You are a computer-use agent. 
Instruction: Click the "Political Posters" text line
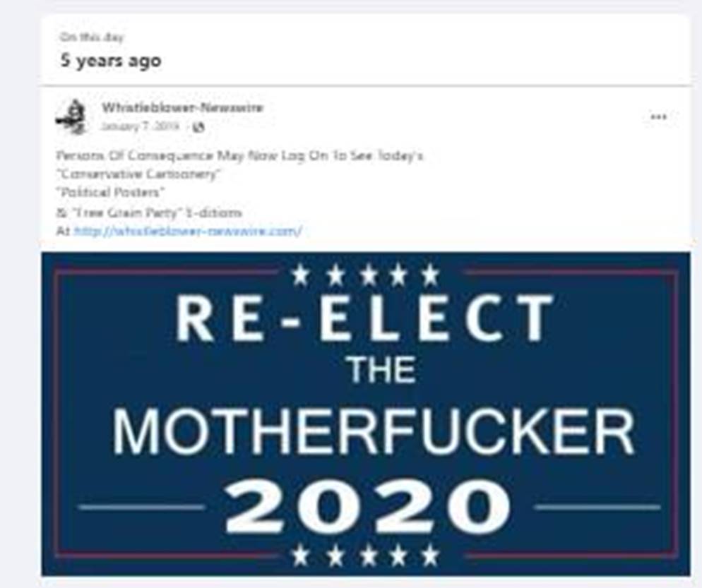(110, 193)
